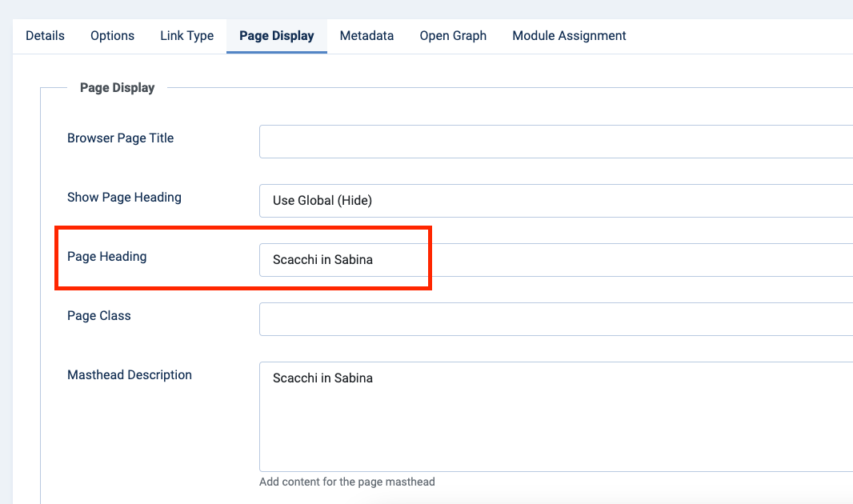The height and width of the screenshot is (504, 853).
Task: Click the 'Add content for the page masthead' hint
Action: 346,482
